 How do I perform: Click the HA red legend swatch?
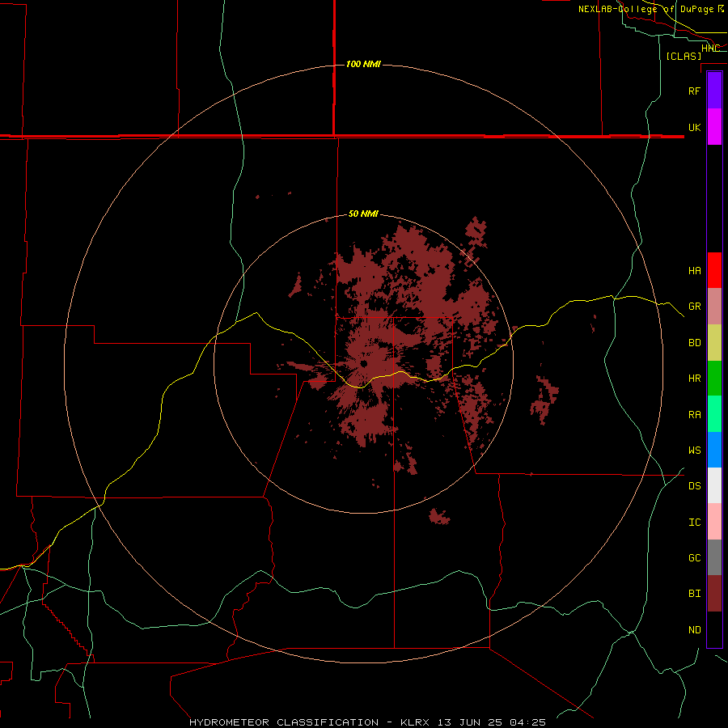[714, 270]
